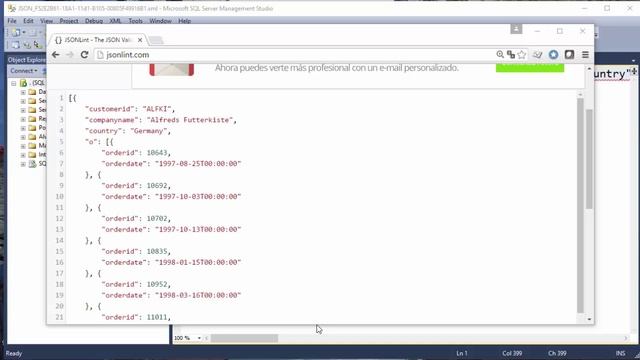640x360 pixels.
Task: Click the Col 399 status bar entry
Action: pyautogui.click(x=512, y=353)
